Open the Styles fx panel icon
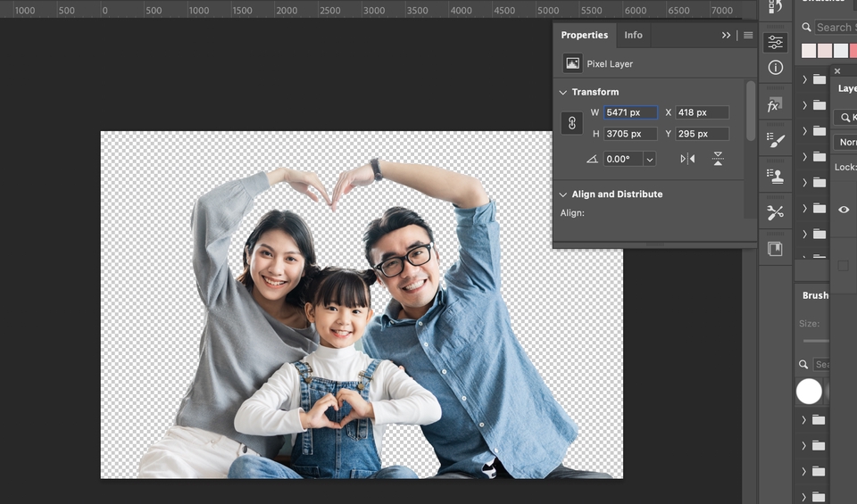 775,105
